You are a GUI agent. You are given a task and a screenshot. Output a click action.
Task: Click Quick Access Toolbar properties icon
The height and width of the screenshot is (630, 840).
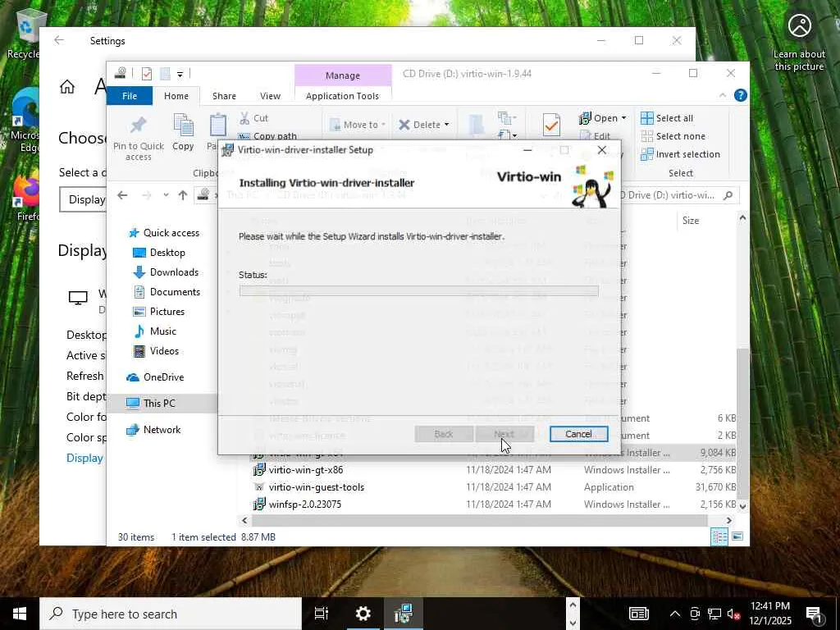click(146, 74)
